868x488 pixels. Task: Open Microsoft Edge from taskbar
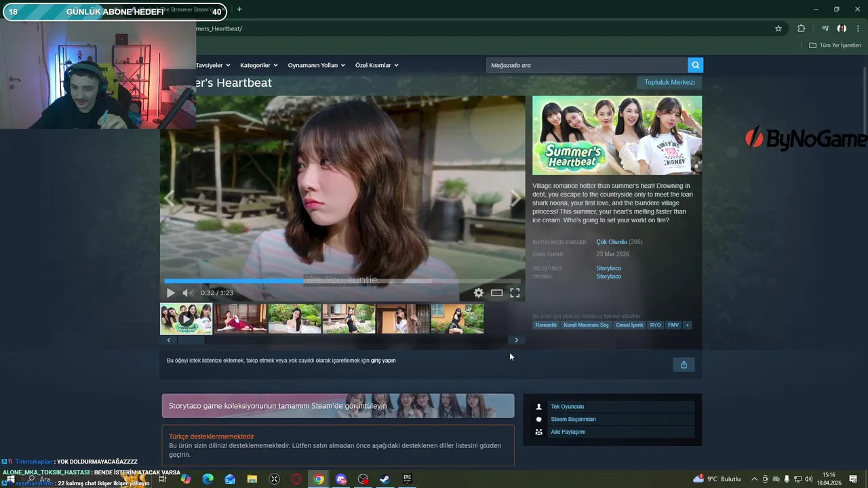click(208, 479)
